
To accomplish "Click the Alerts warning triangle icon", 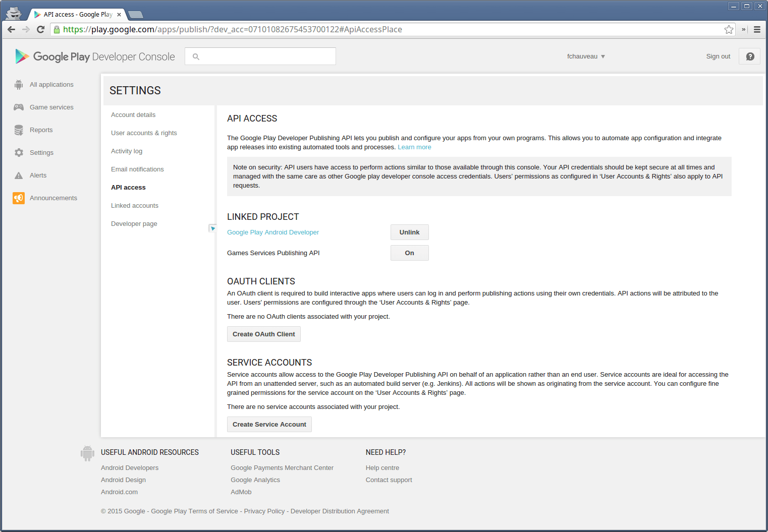I will (x=19, y=175).
